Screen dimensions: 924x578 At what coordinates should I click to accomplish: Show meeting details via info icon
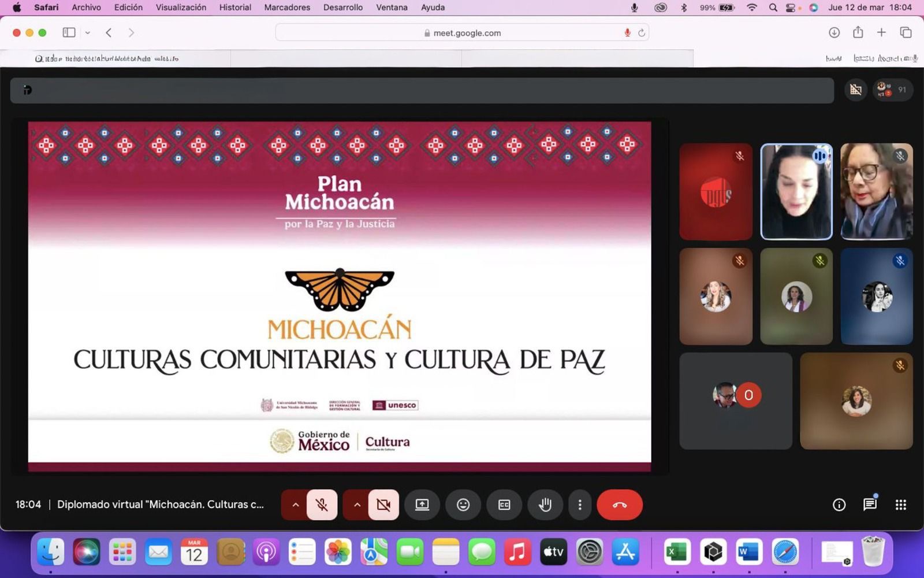[839, 505]
